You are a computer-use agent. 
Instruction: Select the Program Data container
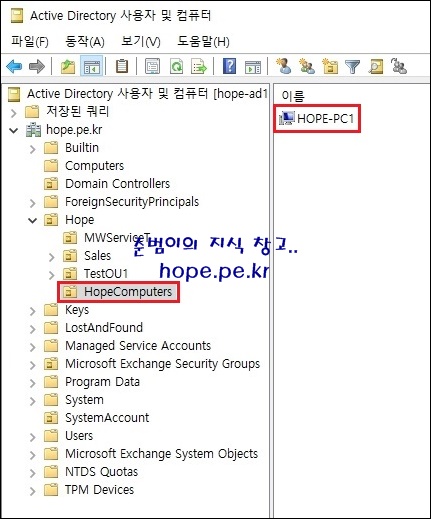click(102, 382)
